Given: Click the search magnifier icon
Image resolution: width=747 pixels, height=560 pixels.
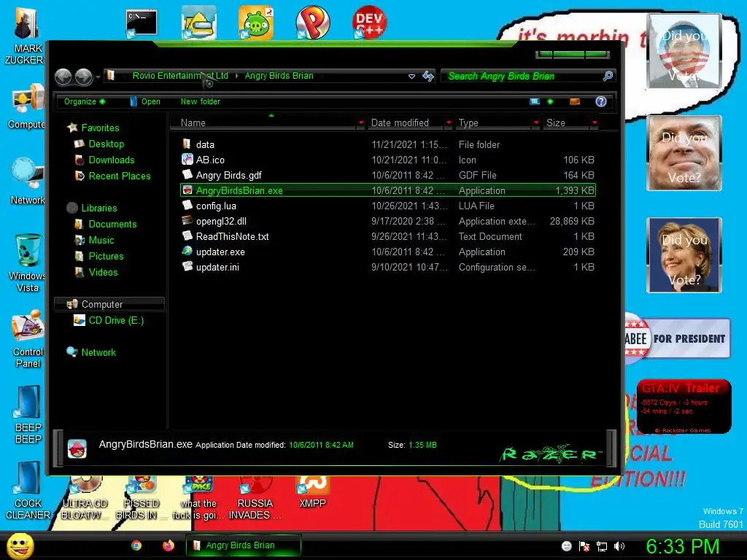Looking at the screenshot, I should click(608, 76).
